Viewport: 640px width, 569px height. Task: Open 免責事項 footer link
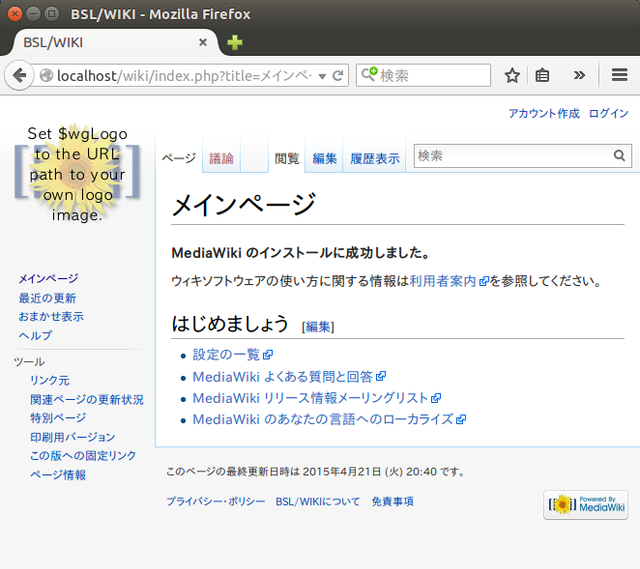pos(392,501)
